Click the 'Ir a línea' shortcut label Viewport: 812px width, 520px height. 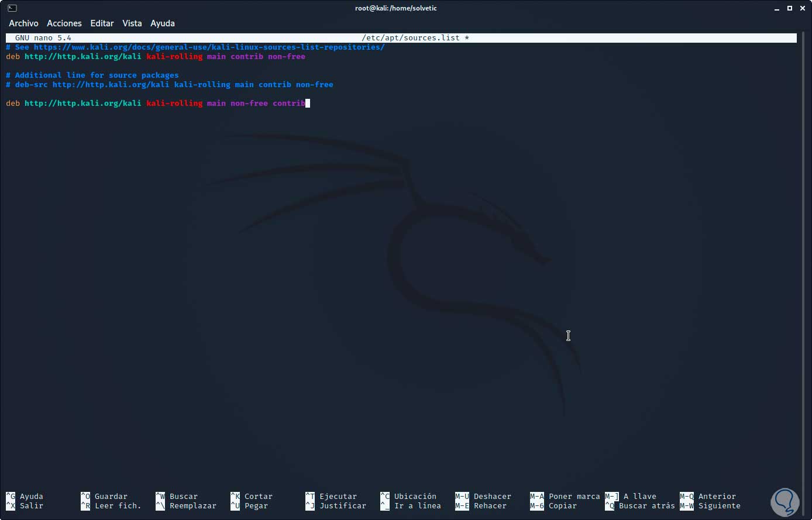(x=411, y=506)
